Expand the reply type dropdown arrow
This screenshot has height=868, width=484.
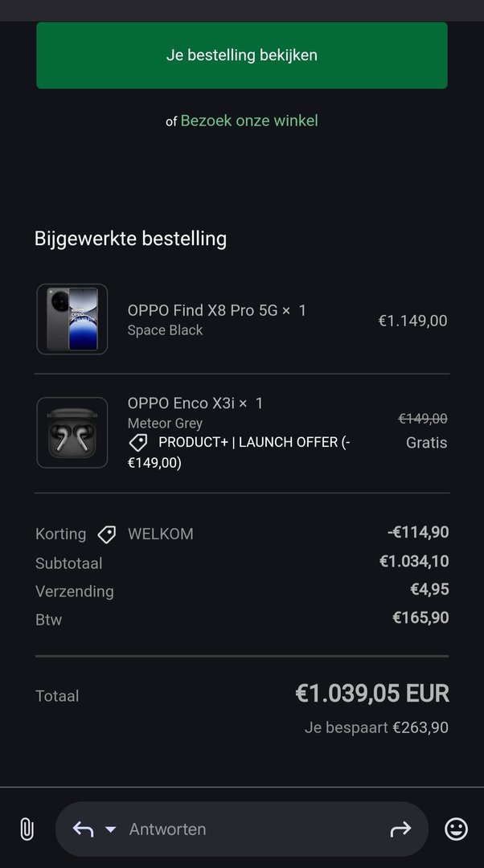pyautogui.click(x=111, y=829)
